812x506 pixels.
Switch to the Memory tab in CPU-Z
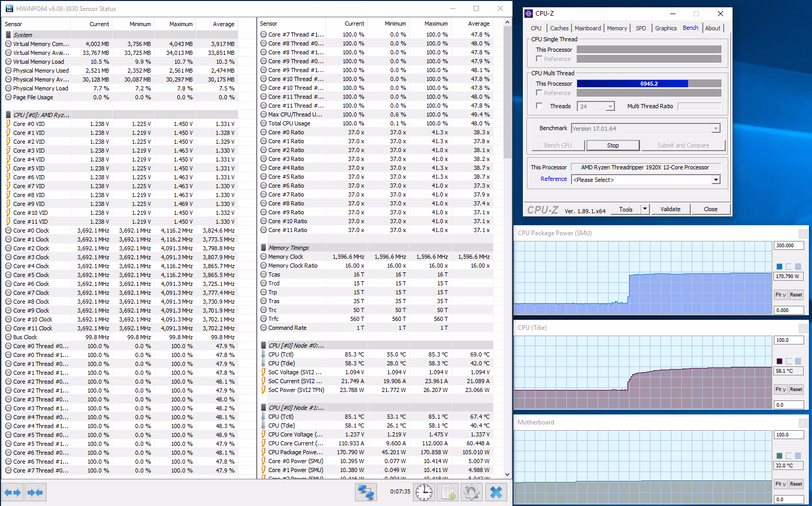coord(617,28)
